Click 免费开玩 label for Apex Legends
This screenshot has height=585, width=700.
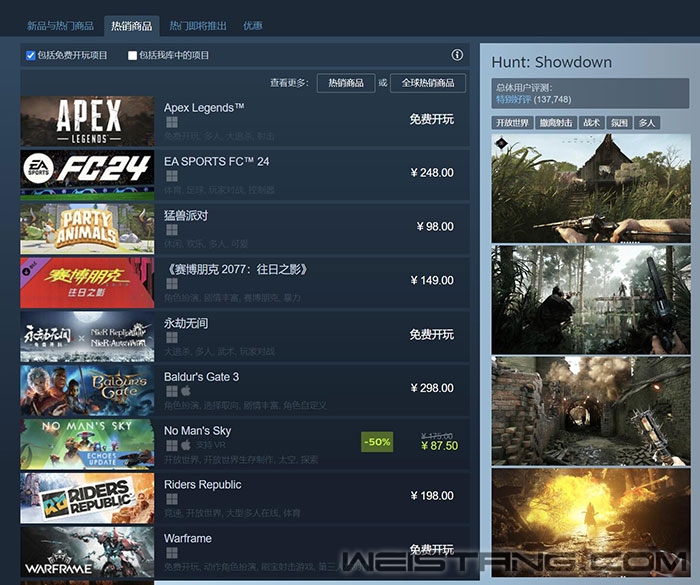(432, 119)
